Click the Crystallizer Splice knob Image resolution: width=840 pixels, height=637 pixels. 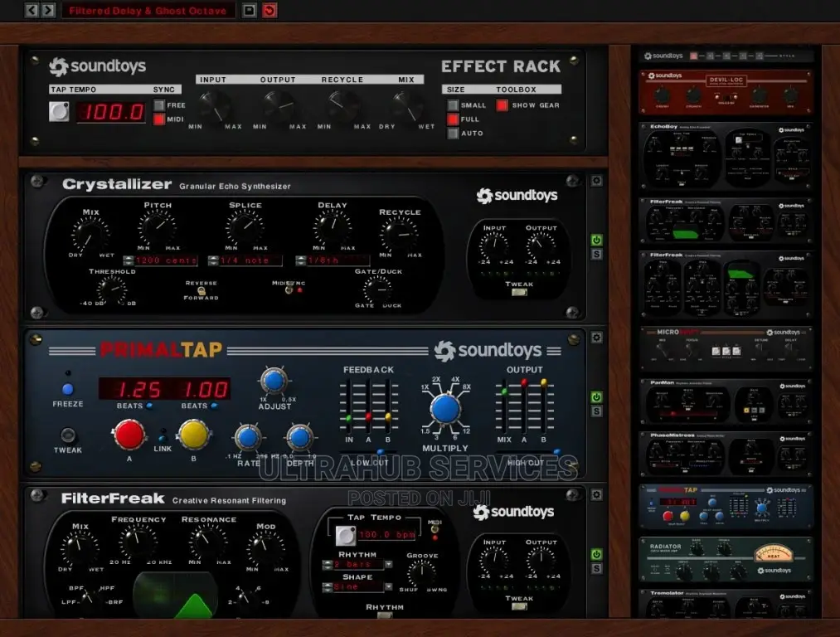245,227
